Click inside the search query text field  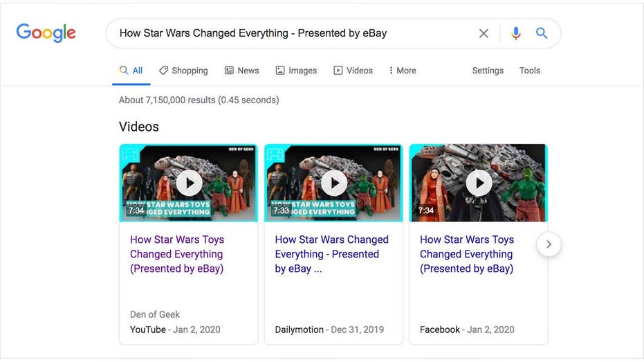288,33
